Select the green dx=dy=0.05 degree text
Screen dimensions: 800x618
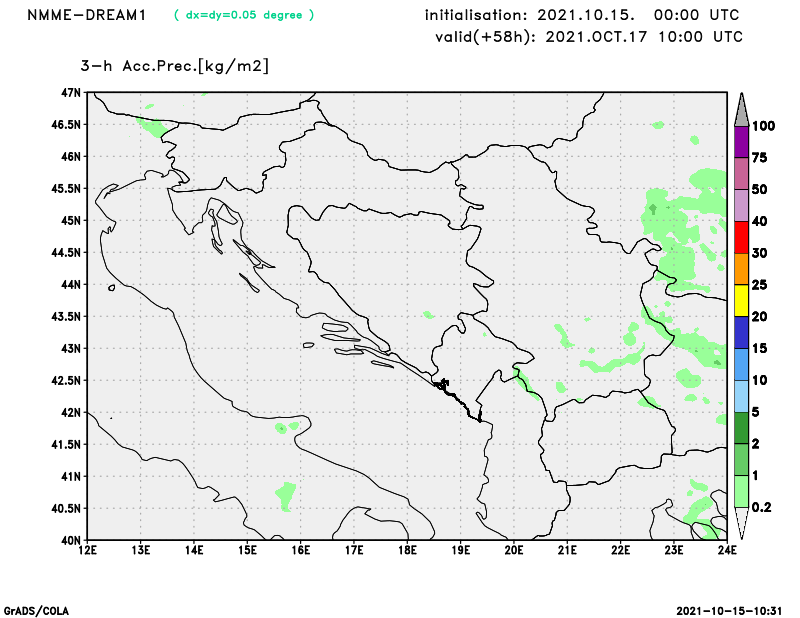pyautogui.click(x=244, y=15)
